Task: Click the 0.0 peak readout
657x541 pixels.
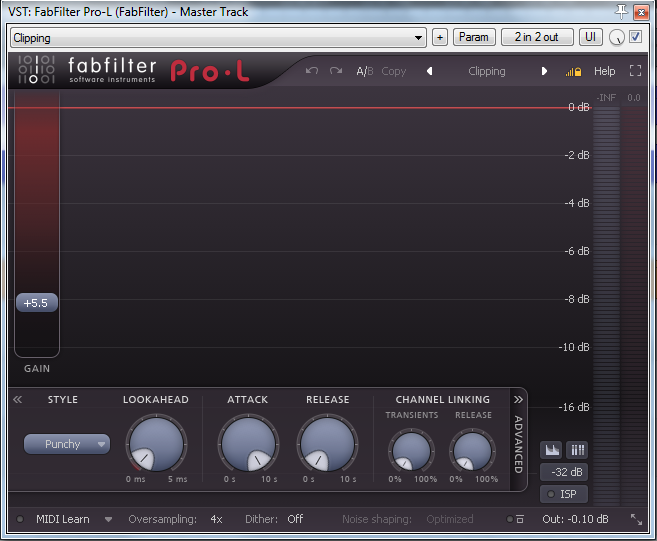Action: [634, 98]
